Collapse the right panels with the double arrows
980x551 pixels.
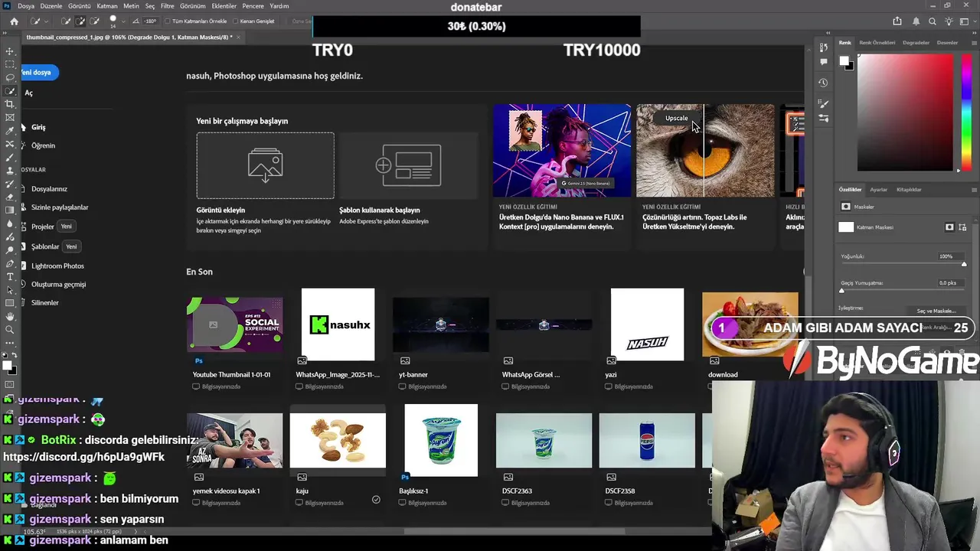(x=974, y=34)
